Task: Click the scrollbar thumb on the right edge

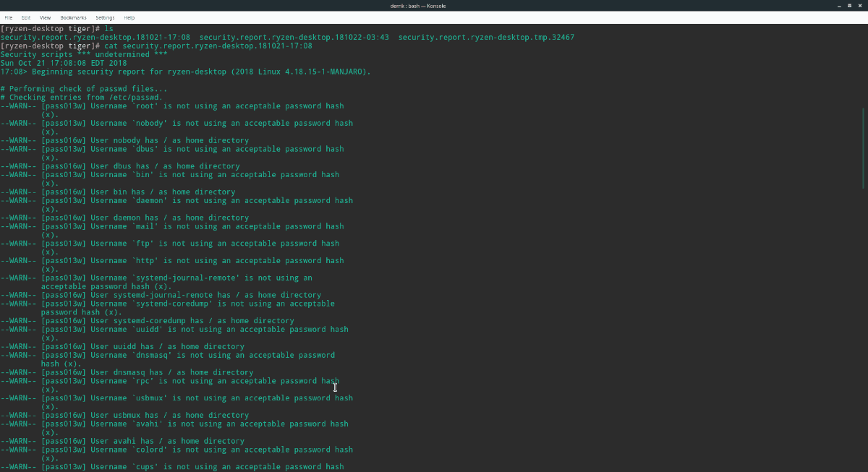Action: (x=863, y=145)
